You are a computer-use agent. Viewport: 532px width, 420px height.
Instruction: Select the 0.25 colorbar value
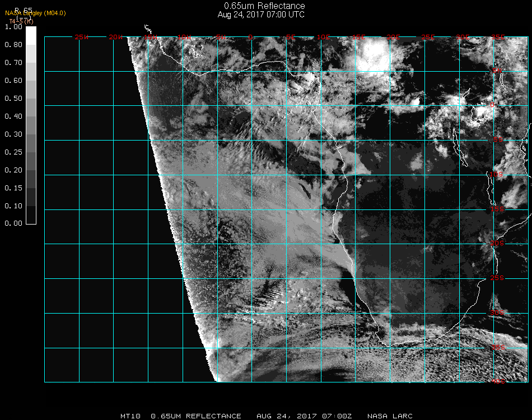click(13, 152)
